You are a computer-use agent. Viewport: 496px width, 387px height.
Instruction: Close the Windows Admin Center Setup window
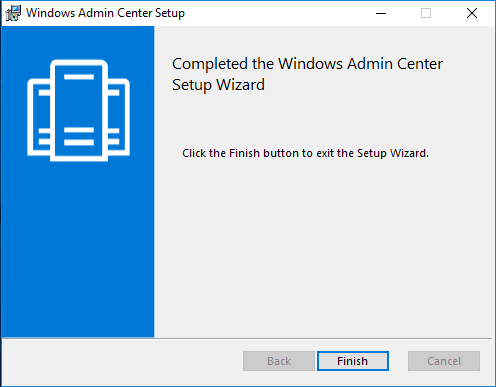(x=472, y=13)
